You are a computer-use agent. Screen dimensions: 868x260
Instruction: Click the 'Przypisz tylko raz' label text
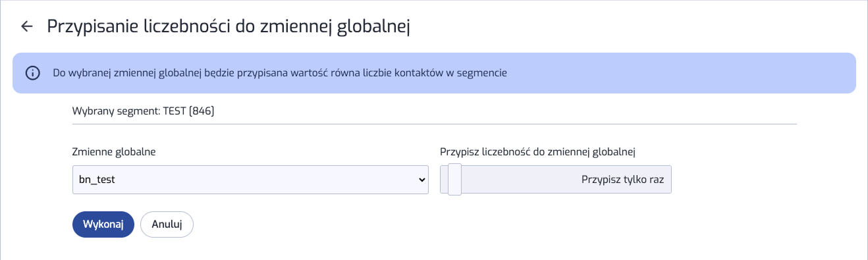623,179
